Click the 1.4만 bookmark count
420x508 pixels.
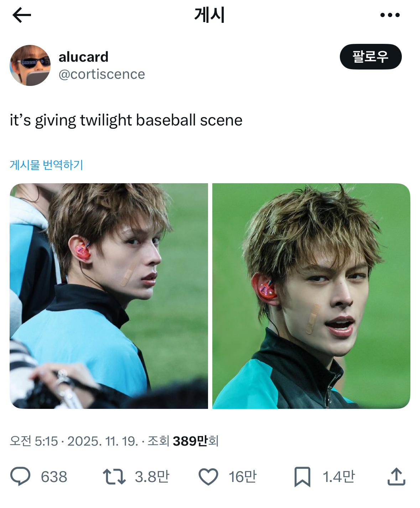tap(339, 477)
